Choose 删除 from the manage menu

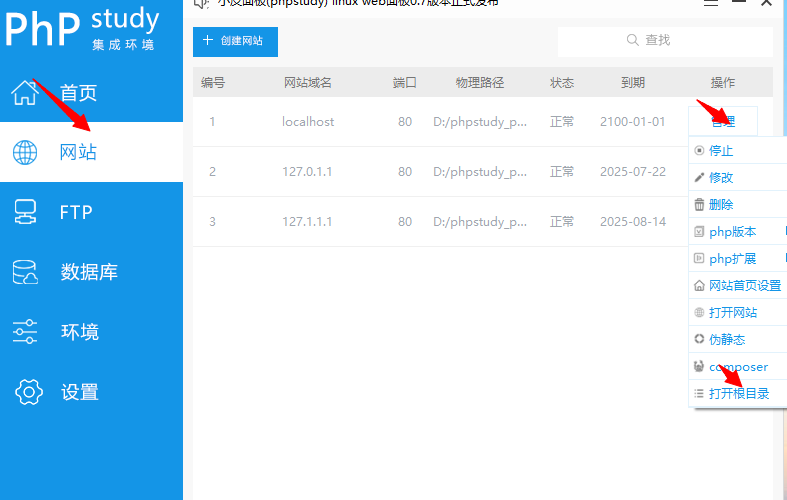(738, 204)
